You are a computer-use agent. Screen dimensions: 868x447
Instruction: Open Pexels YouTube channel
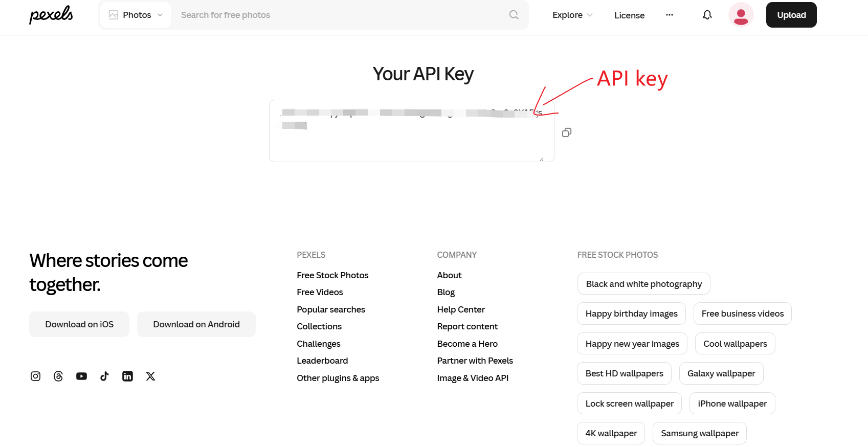click(x=81, y=376)
